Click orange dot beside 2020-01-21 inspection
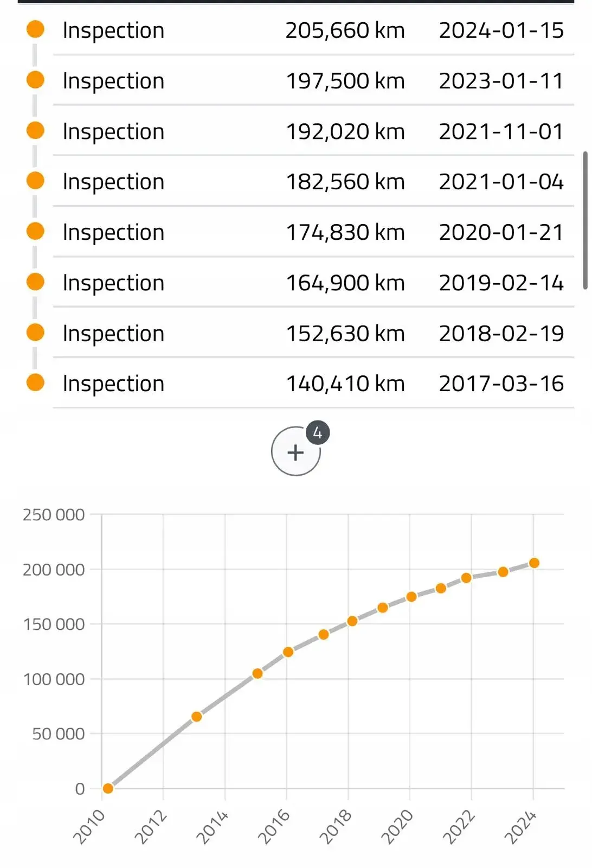Viewport: 592px width, 868px height. tap(36, 231)
